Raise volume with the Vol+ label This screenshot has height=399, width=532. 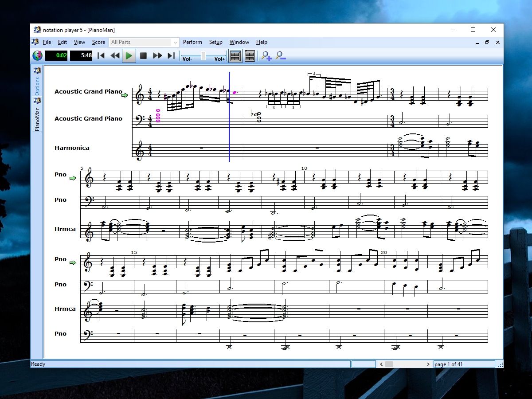tap(220, 59)
